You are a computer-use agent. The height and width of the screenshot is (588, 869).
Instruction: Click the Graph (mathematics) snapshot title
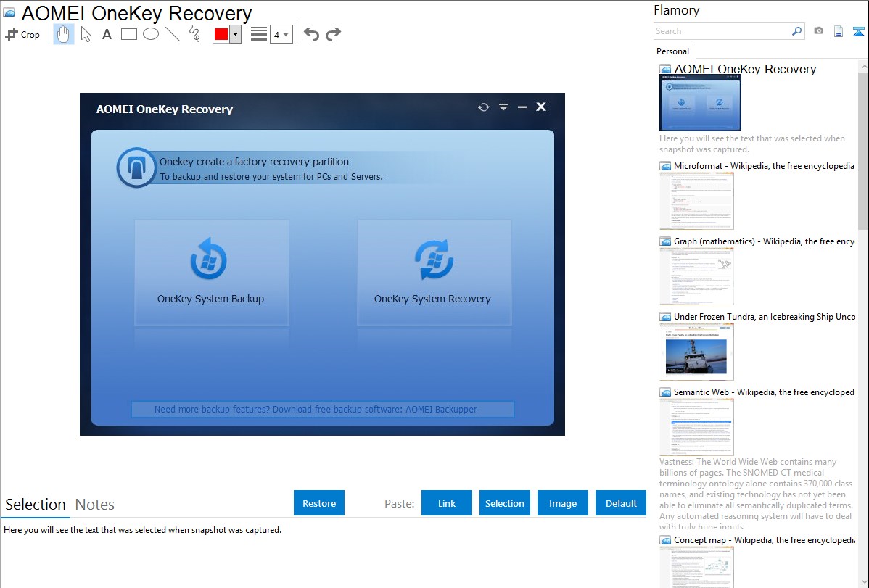764,241
